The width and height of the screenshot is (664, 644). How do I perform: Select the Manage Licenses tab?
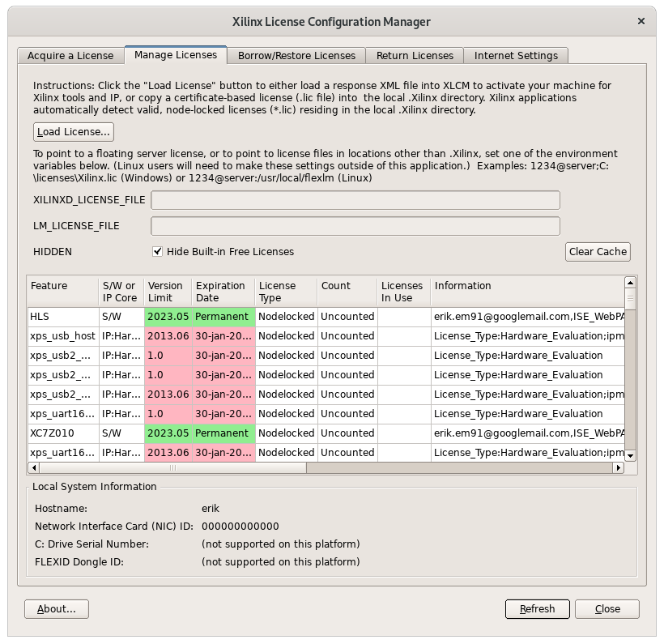coord(176,54)
